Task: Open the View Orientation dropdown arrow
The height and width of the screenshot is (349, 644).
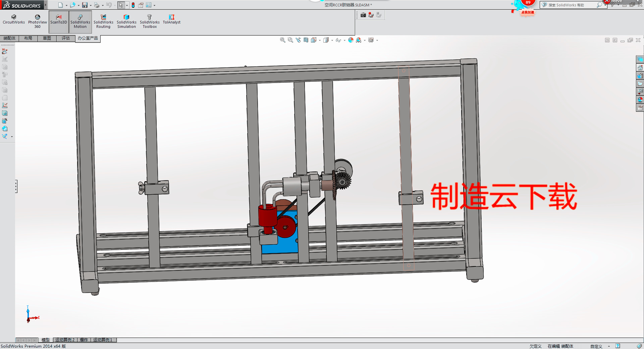Action: 320,40
